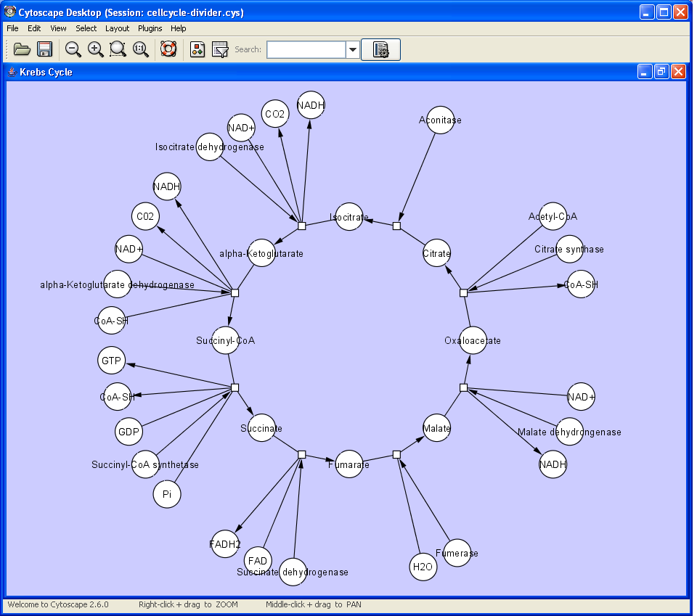The image size is (697, 616).
Task: Open the File menu
Action: click(x=12, y=28)
